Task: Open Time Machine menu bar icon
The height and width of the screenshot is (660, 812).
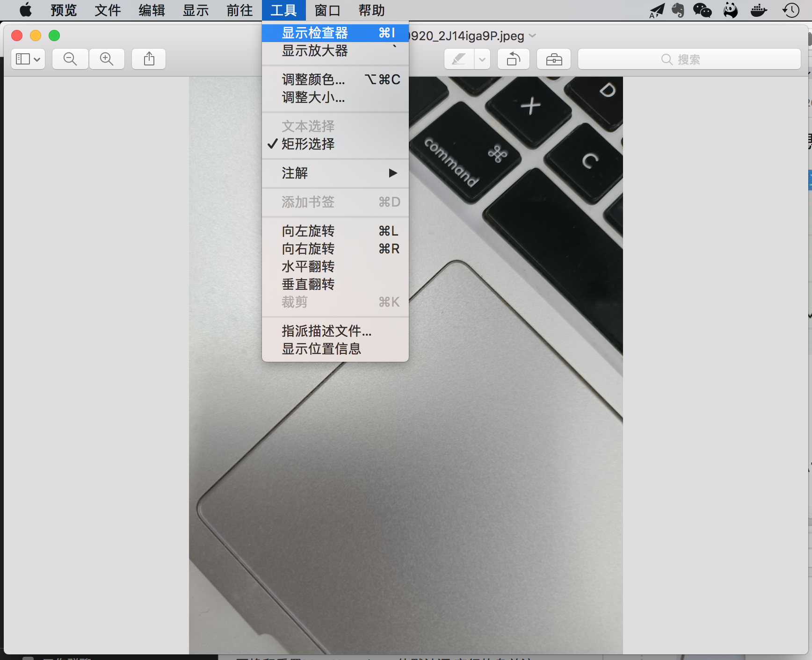Action: [790, 10]
